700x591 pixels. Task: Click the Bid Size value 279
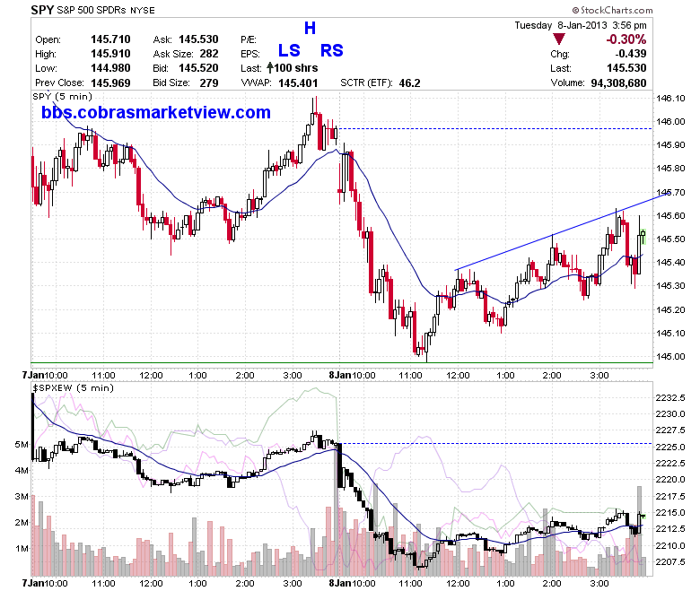click(x=209, y=83)
